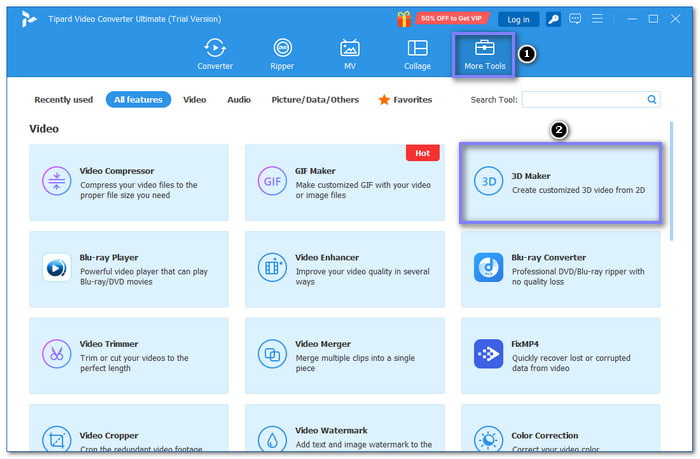
Task: Select the All features filter
Action: coord(138,100)
